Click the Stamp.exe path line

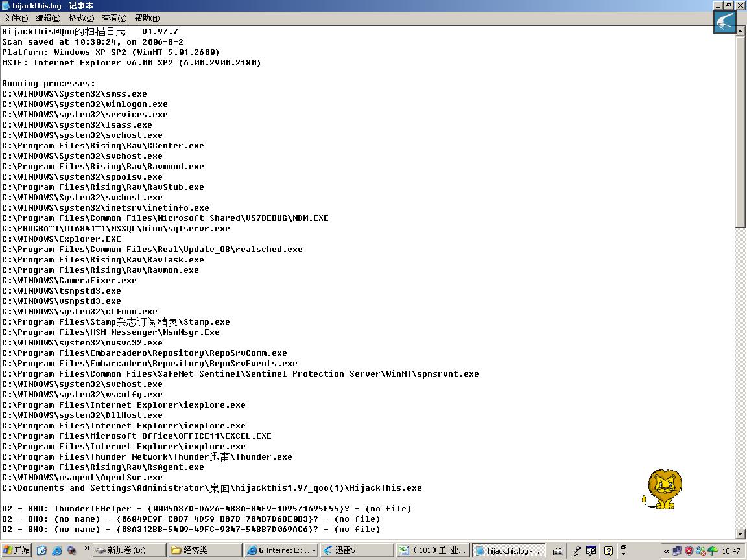click(116, 322)
